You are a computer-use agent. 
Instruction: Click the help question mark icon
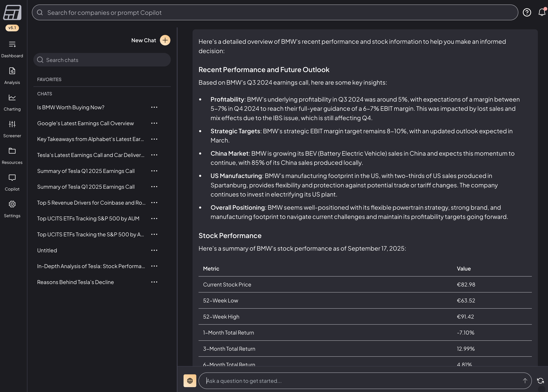[x=527, y=12]
